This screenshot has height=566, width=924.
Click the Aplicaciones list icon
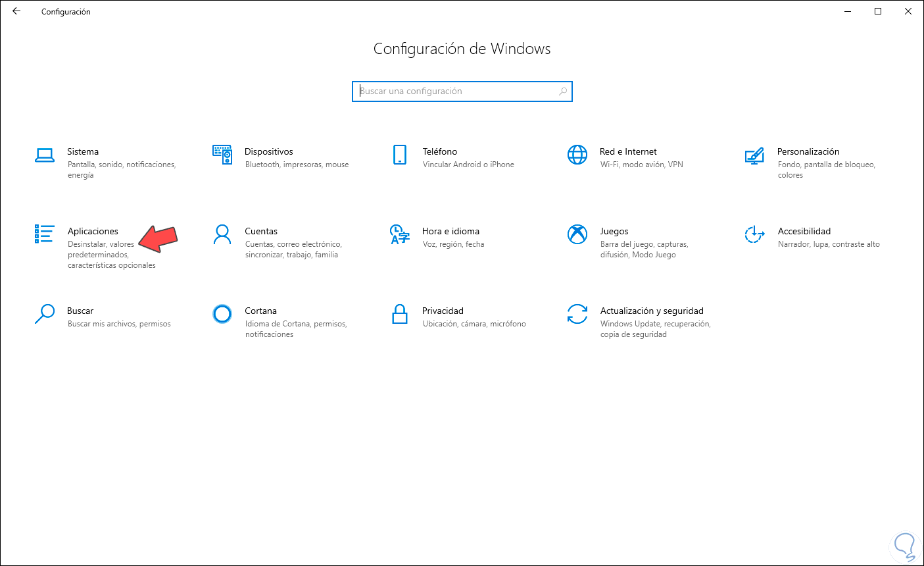[44, 234]
